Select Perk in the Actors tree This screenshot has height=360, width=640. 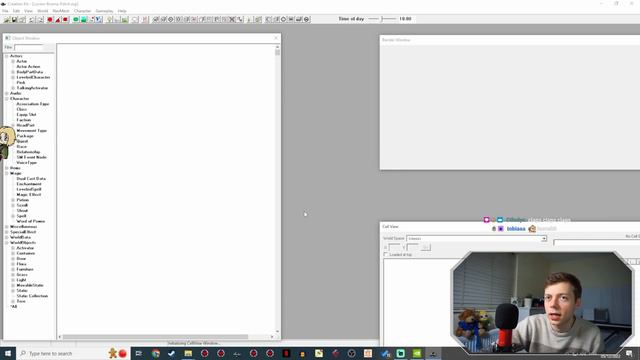tap(21, 82)
